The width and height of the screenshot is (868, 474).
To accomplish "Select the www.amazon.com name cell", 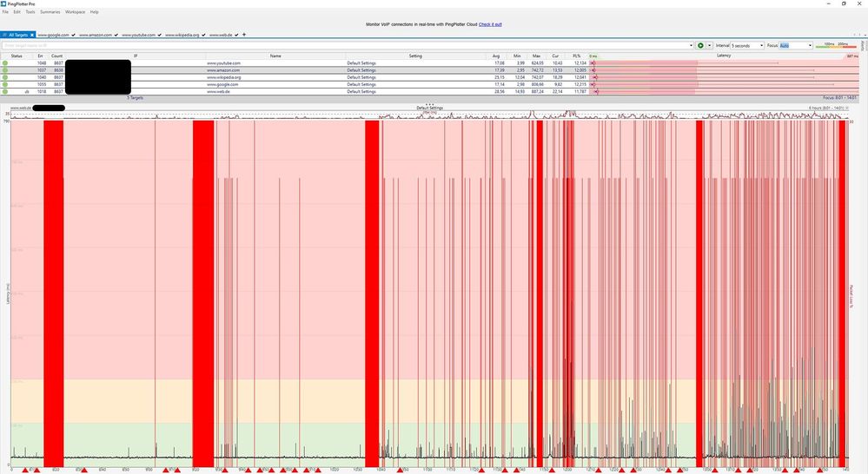I will (223, 70).
